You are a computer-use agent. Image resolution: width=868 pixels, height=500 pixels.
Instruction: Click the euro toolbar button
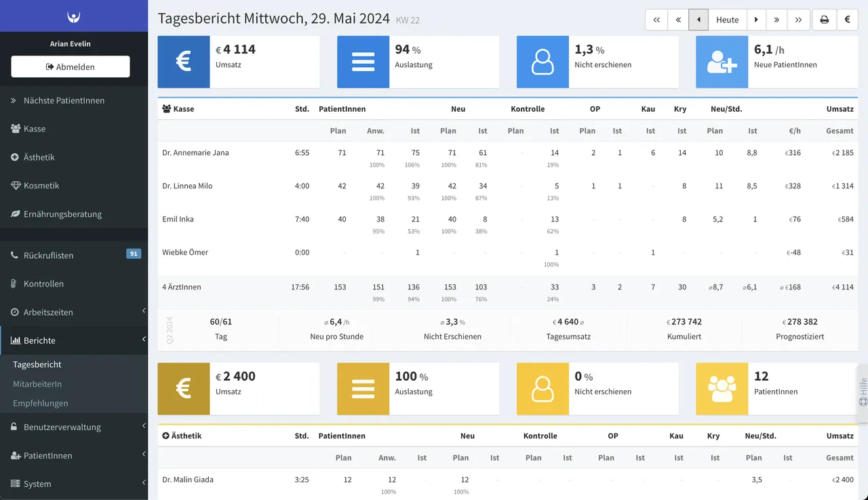pyautogui.click(x=847, y=20)
